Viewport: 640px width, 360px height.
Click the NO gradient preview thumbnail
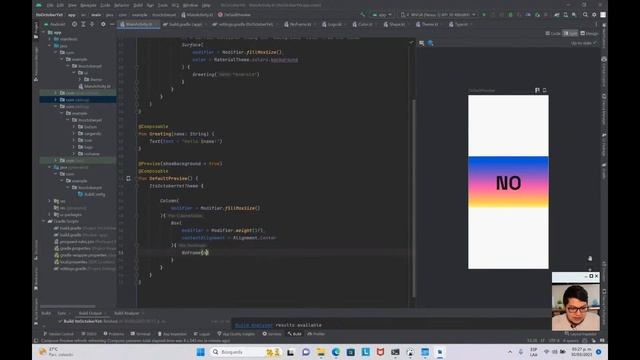[508, 182]
